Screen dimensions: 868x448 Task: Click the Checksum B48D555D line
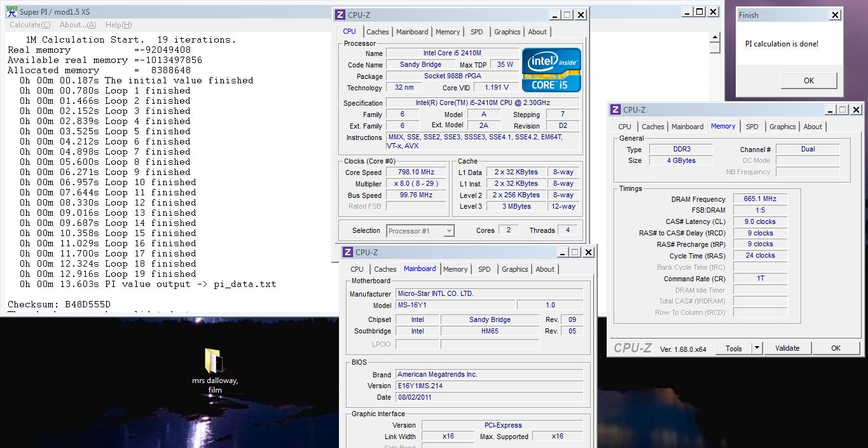pyautogui.click(x=59, y=304)
